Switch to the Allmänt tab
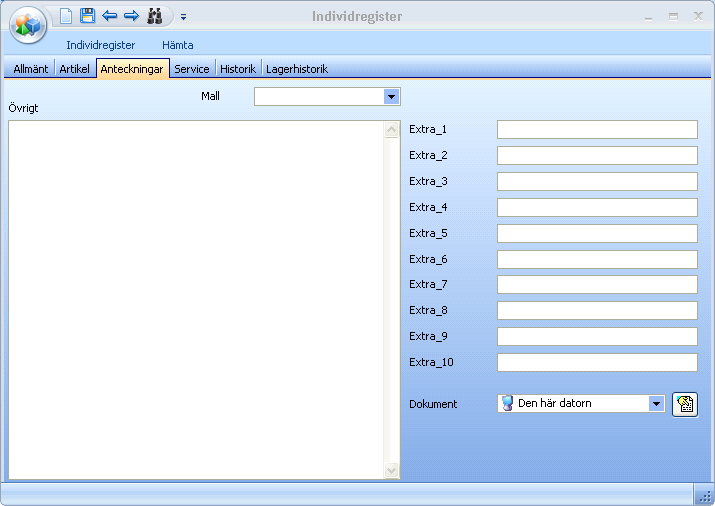Screen dimensions: 715x506 point(30,69)
